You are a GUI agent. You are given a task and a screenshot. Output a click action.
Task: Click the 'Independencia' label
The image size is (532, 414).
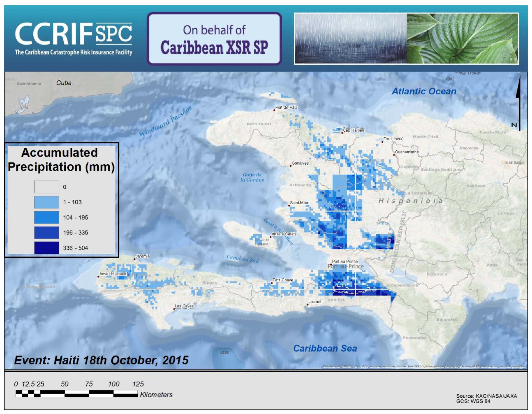(x=402, y=285)
